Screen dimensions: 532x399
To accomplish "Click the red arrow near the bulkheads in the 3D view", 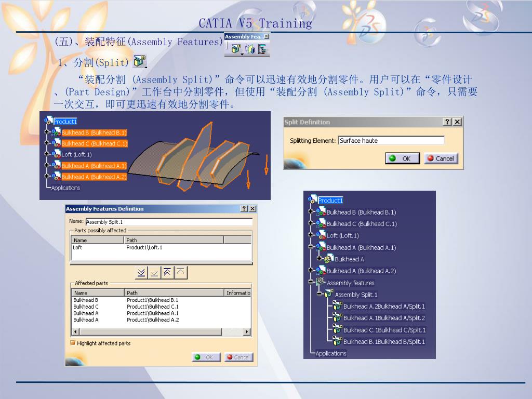I will (248, 179).
